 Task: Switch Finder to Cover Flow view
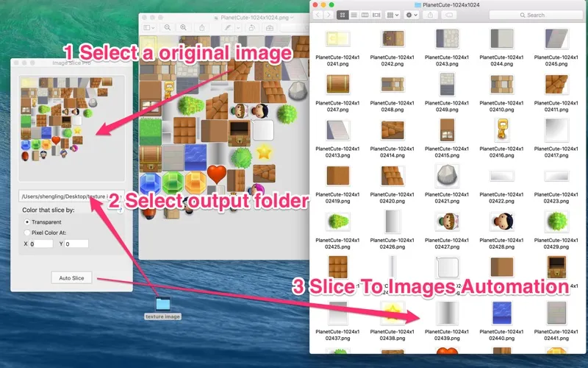(x=376, y=15)
